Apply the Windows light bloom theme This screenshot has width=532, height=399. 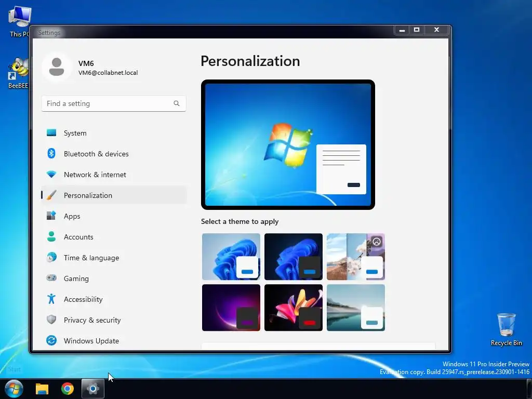click(x=231, y=257)
